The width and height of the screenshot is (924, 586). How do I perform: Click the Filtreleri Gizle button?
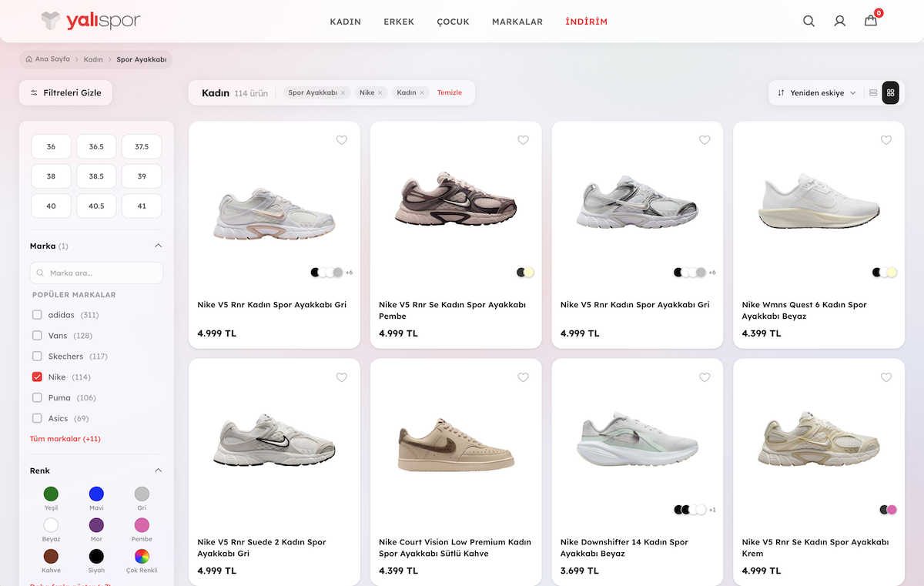pos(65,93)
